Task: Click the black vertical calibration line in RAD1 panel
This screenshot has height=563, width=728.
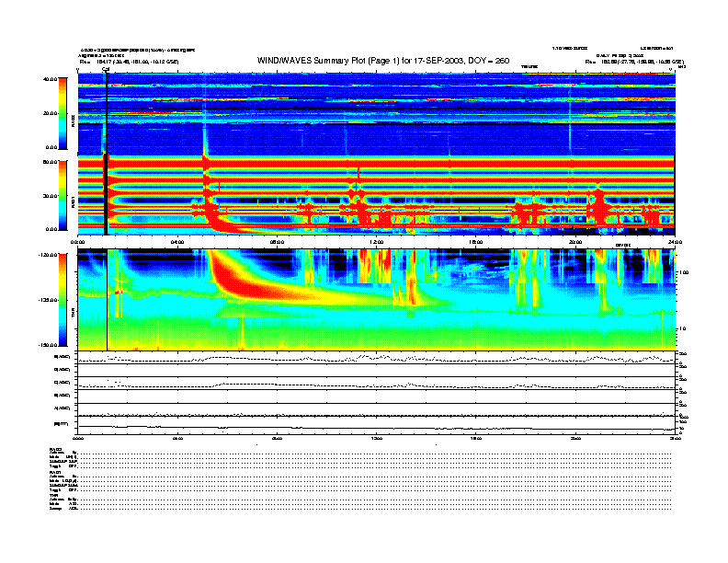Action: point(107,193)
